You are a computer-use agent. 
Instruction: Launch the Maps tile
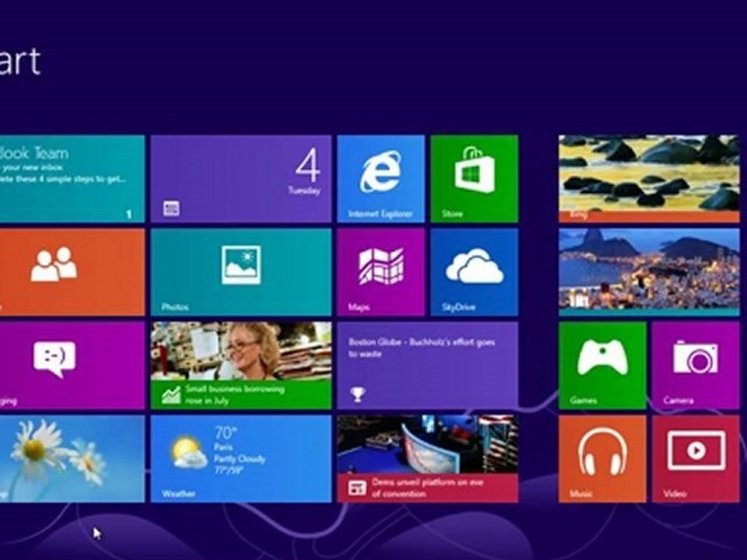[381, 272]
